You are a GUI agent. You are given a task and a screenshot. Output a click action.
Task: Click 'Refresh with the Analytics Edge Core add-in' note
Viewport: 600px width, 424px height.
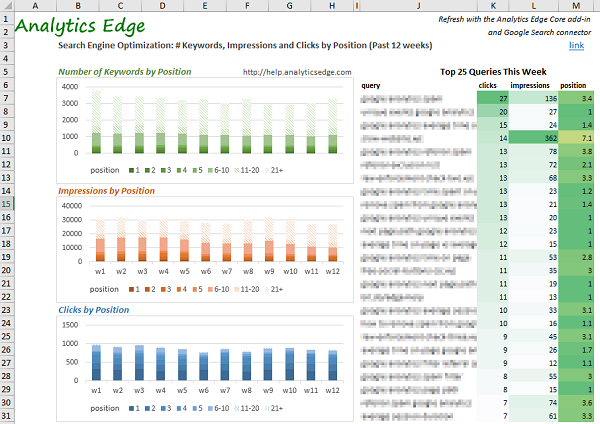tap(514, 19)
